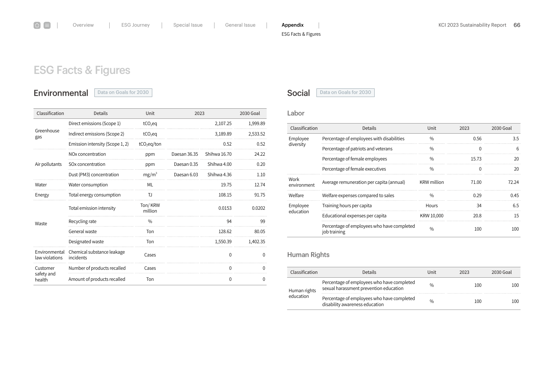Click the 2,533.52 goal value
The width and height of the screenshot is (554, 392).
tap(256, 134)
